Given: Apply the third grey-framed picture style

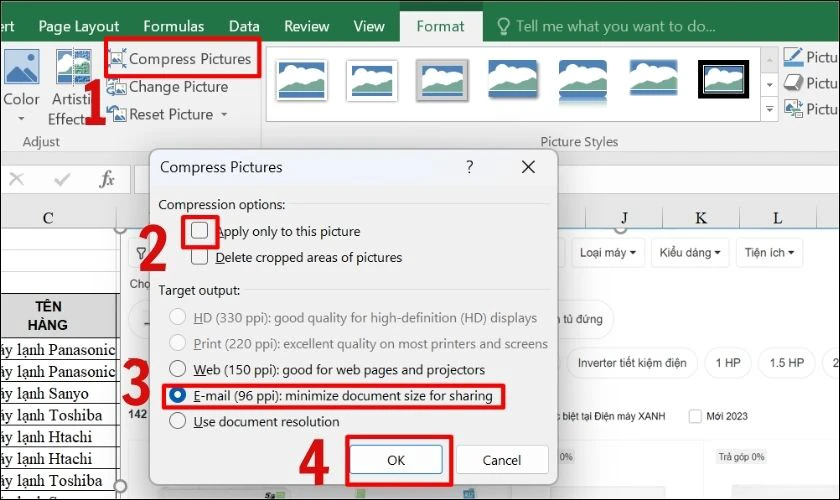Looking at the screenshot, I should [x=442, y=80].
